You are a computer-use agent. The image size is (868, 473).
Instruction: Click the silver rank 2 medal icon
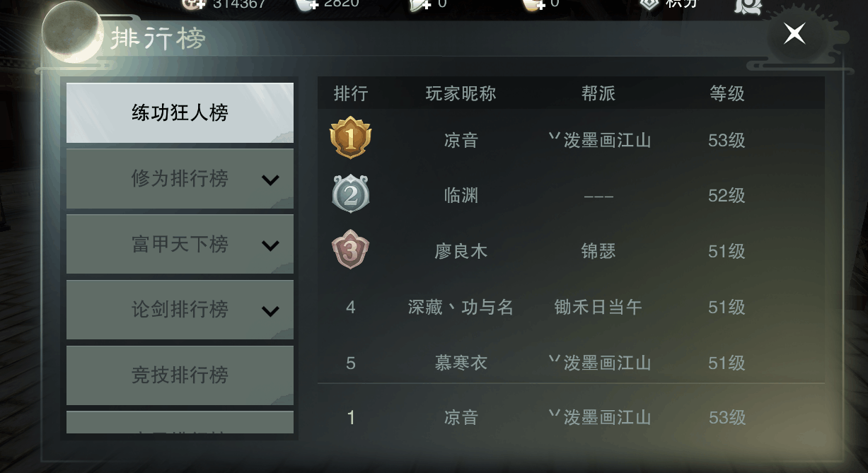click(x=350, y=194)
